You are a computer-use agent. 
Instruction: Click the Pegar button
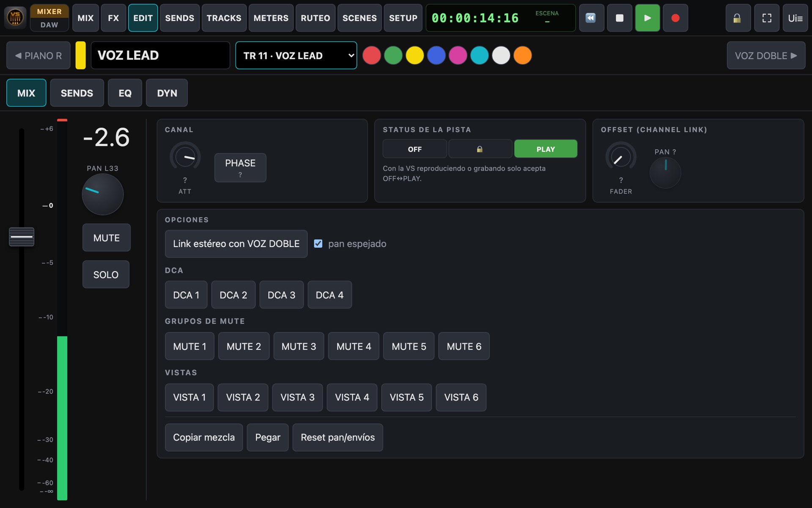[268, 437]
